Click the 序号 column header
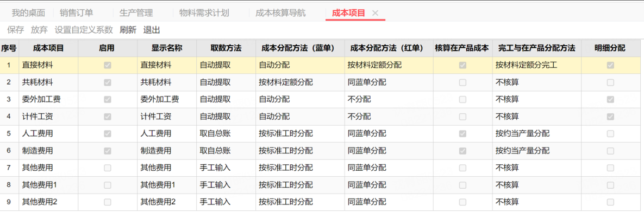Viewport: 644px width, 212px height. click(9, 48)
